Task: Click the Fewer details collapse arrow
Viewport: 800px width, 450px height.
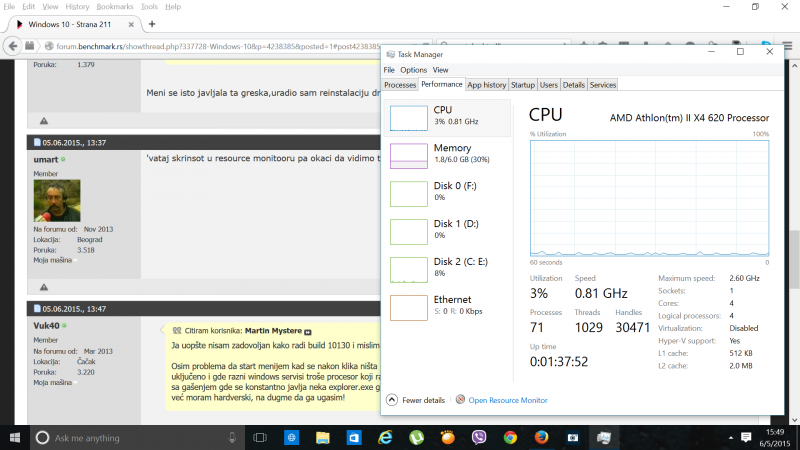Action: tap(392, 400)
